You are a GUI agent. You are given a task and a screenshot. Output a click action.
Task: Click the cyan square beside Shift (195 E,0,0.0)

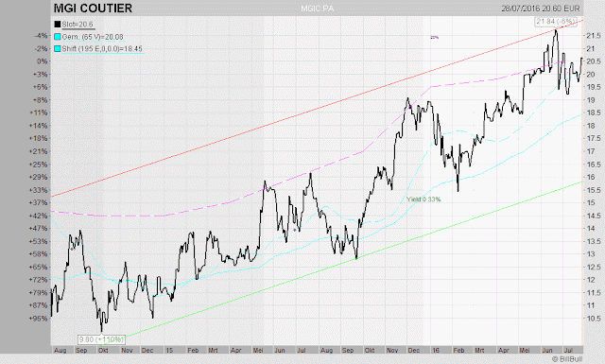tap(58, 49)
